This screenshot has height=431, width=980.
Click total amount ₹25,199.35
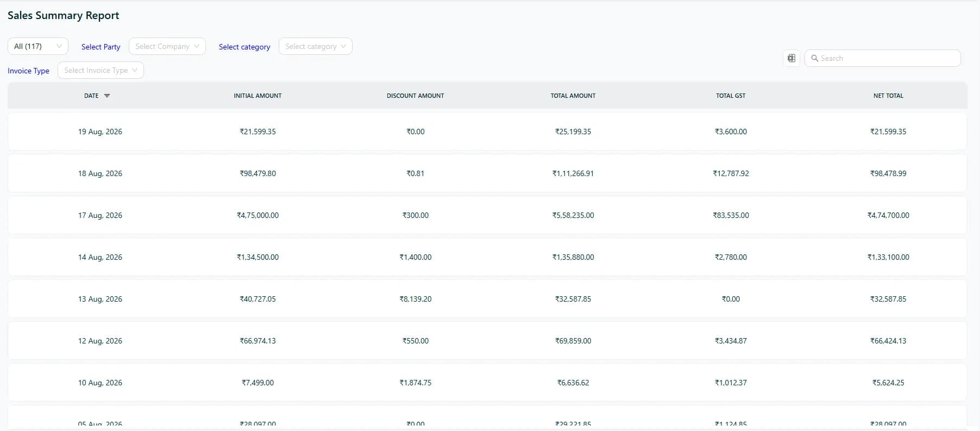573,132
